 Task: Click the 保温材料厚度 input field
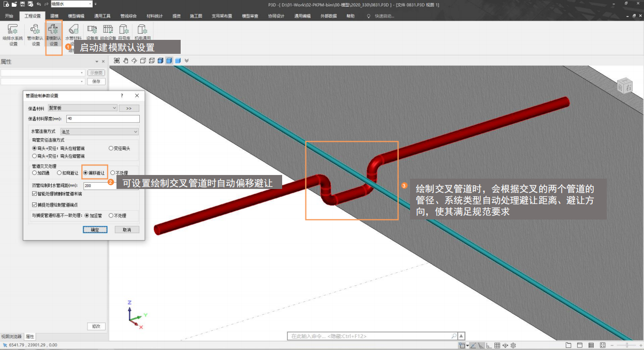point(103,119)
